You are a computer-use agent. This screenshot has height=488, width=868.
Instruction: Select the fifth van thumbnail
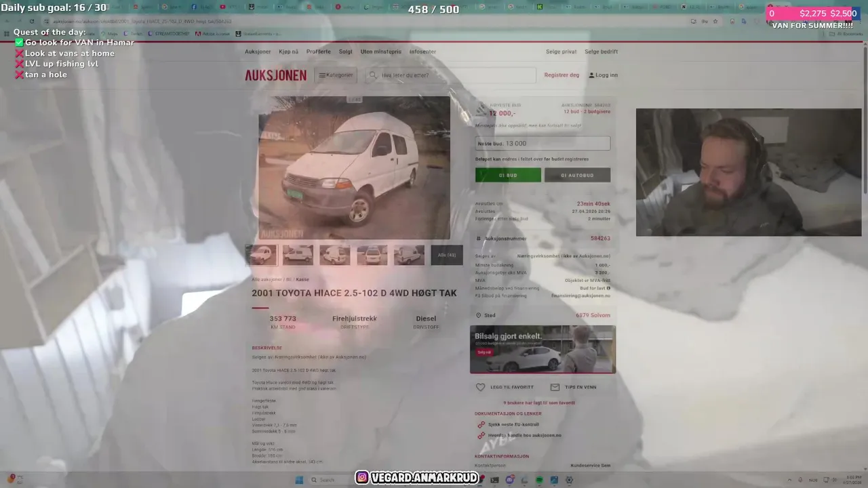point(409,255)
